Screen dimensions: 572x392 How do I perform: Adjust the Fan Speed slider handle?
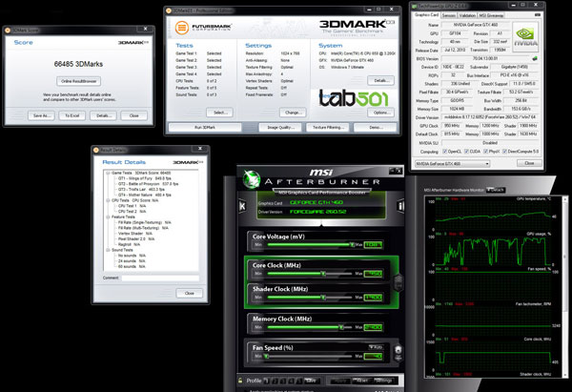tap(267, 356)
